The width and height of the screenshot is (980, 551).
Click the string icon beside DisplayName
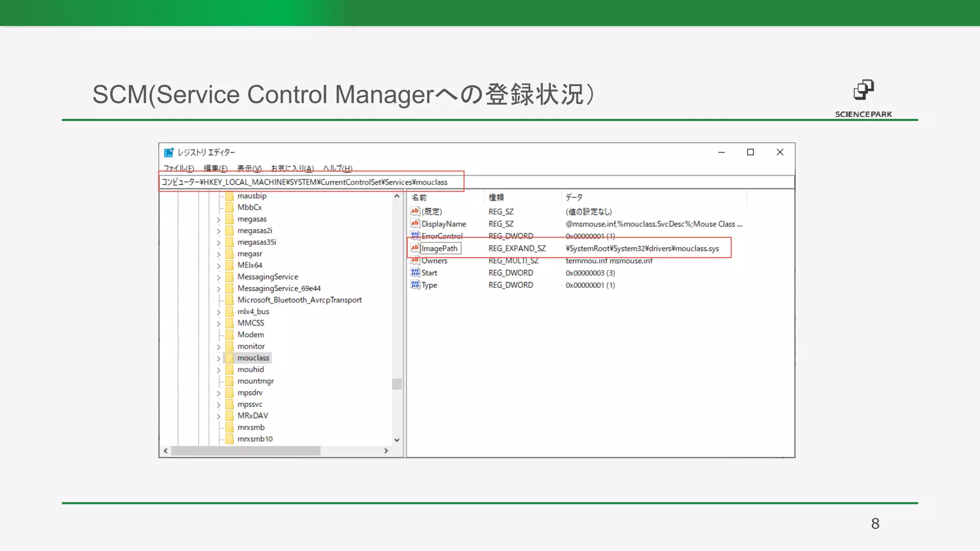click(415, 223)
